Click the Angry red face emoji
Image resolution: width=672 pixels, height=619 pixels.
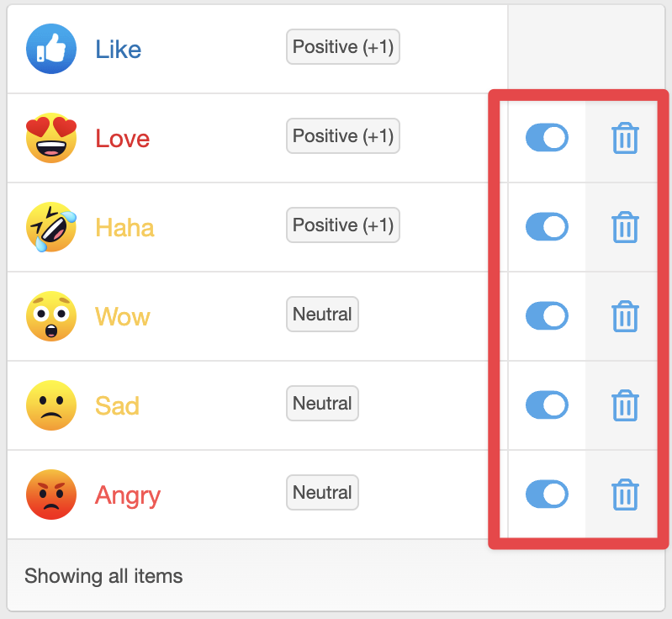[x=51, y=495]
